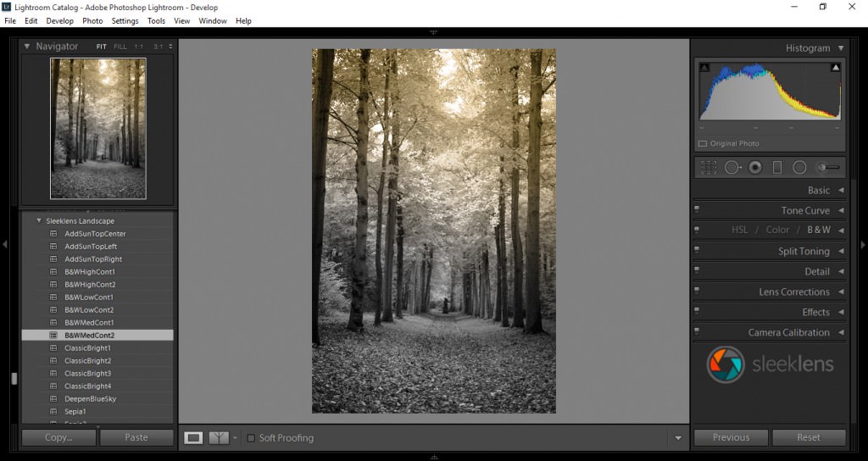This screenshot has height=461, width=868.
Task: Click the Paste button
Action: click(136, 437)
